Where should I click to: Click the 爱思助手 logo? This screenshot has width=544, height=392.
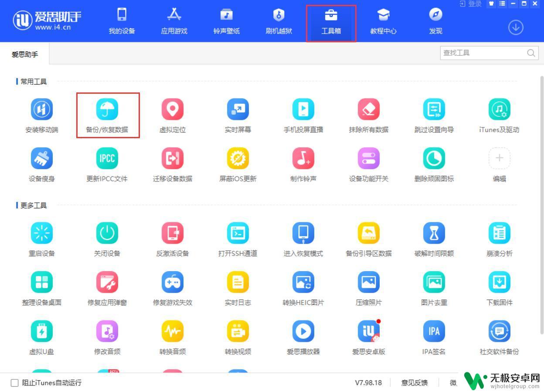point(47,20)
